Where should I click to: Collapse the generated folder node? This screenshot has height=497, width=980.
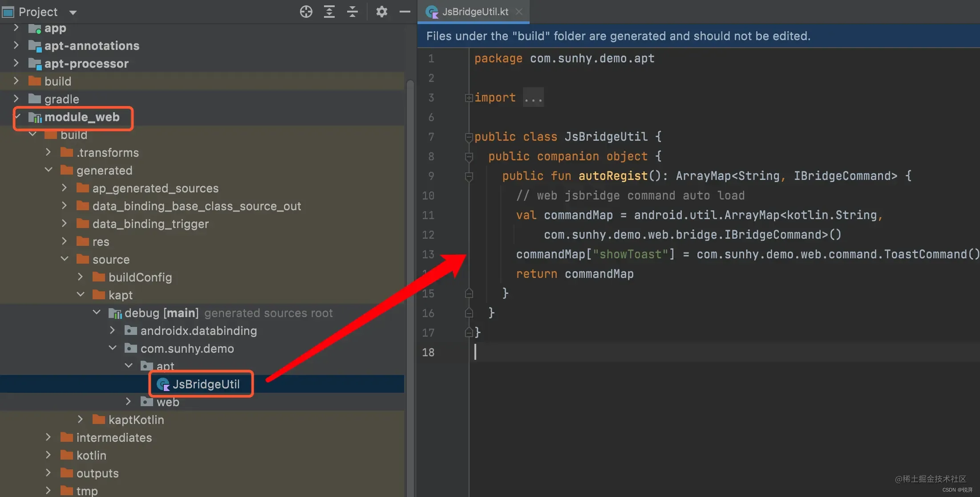49,170
